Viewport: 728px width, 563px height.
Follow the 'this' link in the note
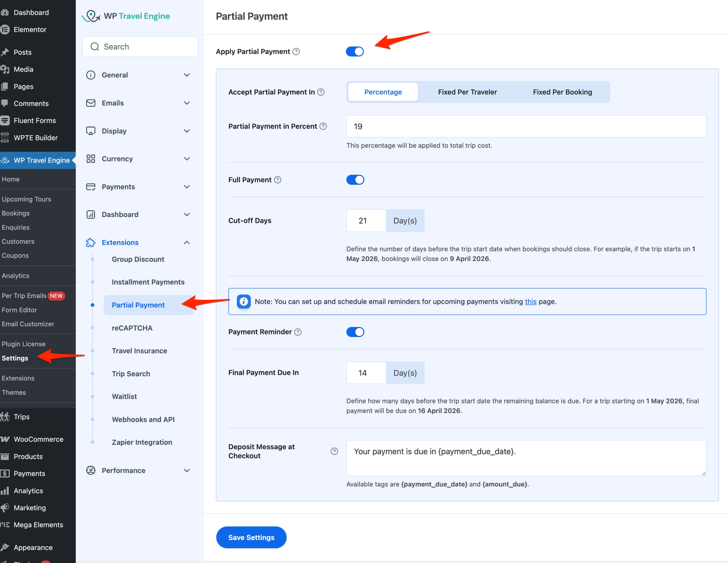point(530,302)
